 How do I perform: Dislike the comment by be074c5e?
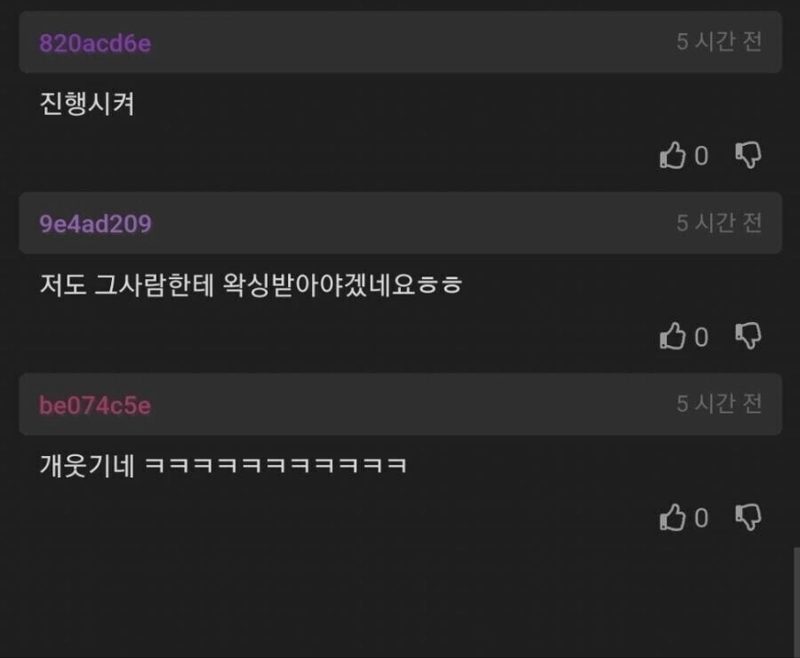click(748, 517)
